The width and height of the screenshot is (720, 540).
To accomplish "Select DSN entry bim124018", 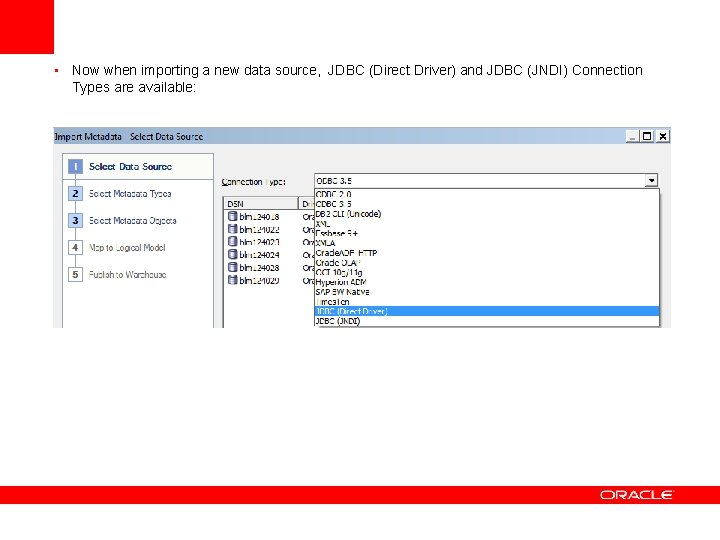I will [x=259, y=217].
